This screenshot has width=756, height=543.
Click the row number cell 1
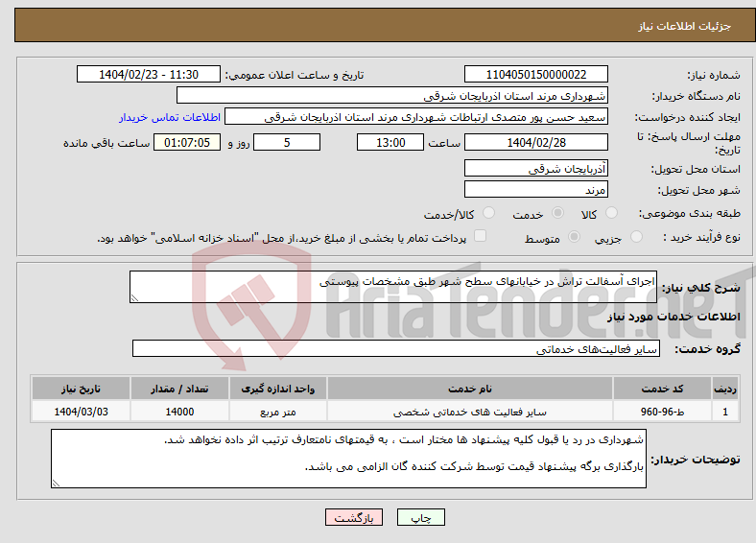coord(725,412)
